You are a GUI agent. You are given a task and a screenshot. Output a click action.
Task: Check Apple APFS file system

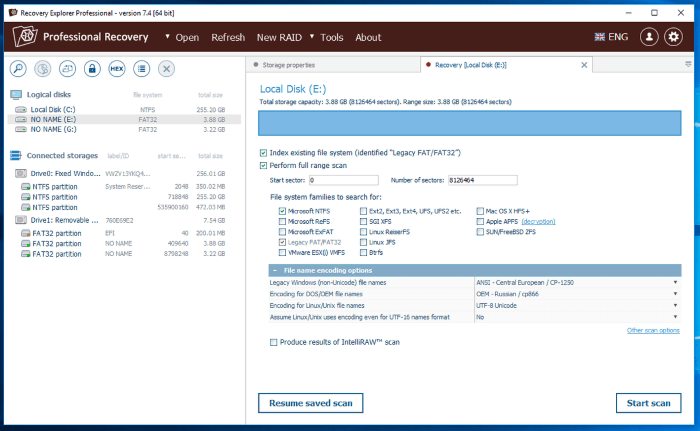pyautogui.click(x=480, y=222)
